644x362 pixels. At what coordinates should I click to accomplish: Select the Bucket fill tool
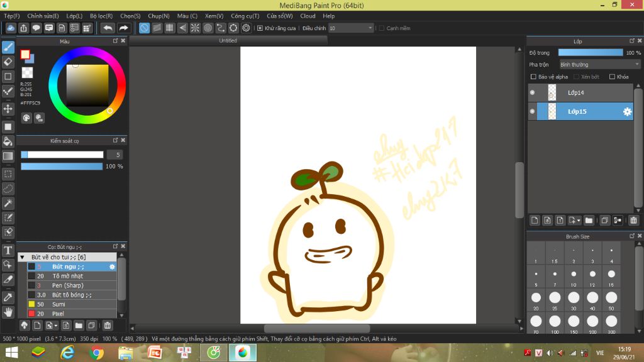pyautogui.click(x=8, y=141)
